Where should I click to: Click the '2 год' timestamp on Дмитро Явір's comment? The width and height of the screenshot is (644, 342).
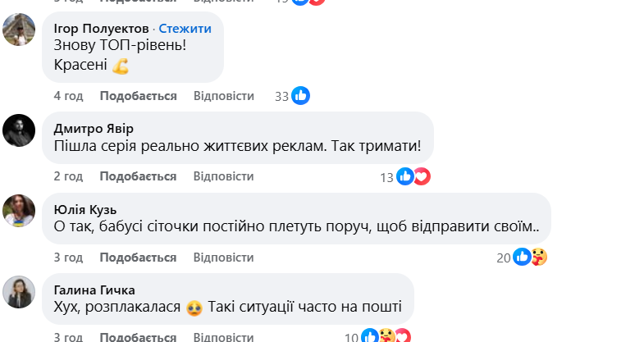(68, 176)
